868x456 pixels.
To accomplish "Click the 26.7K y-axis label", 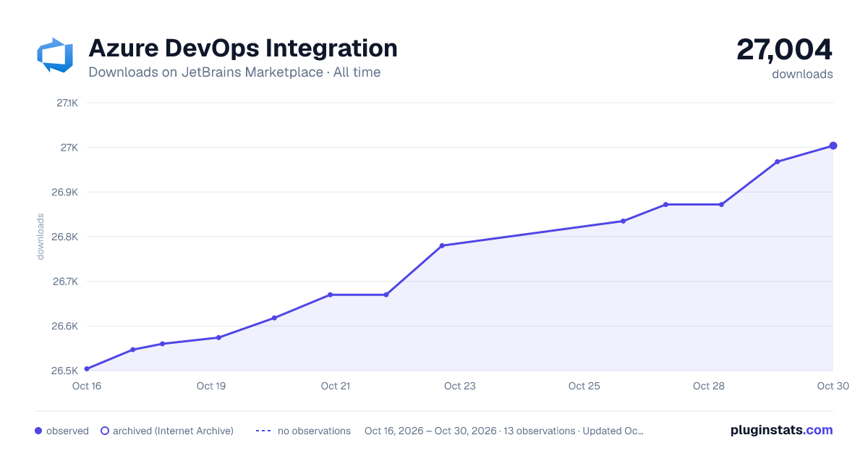I will [65, 282].
